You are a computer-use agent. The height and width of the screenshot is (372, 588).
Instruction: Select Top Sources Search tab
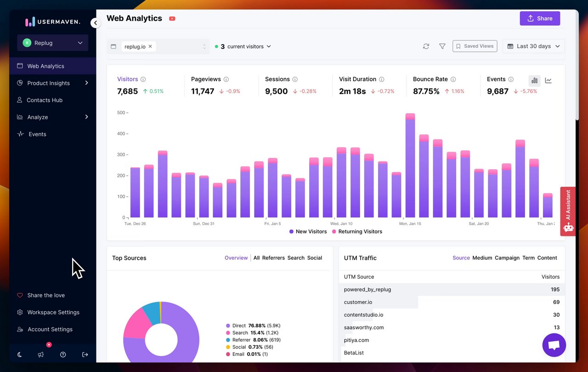pos(296,258)
